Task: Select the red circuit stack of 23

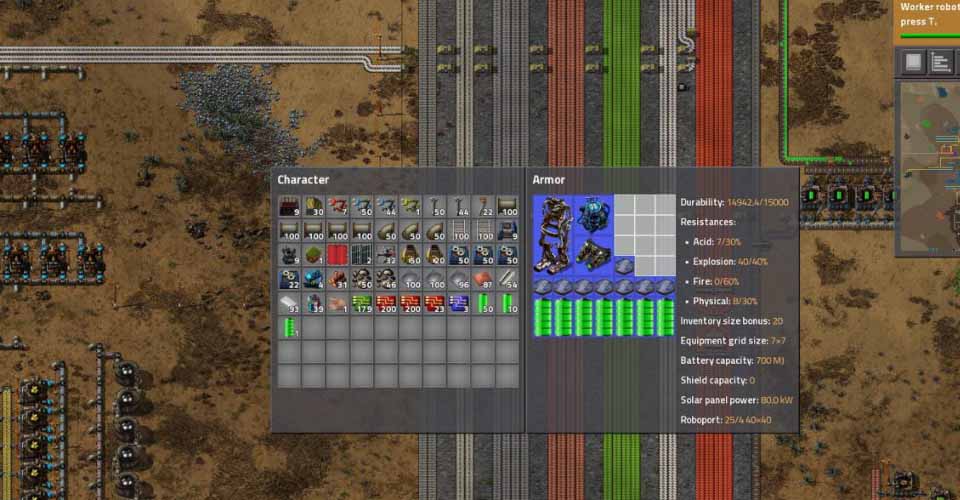Action: [435, 304]
